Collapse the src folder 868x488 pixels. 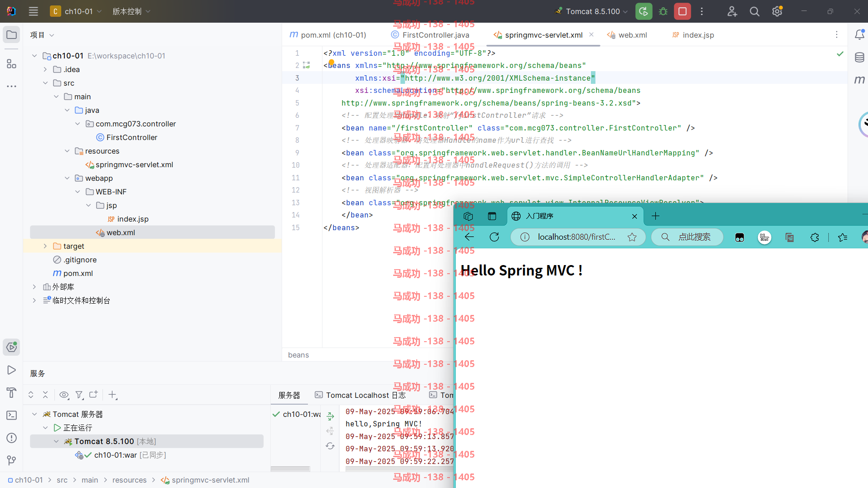pos(45,83)
